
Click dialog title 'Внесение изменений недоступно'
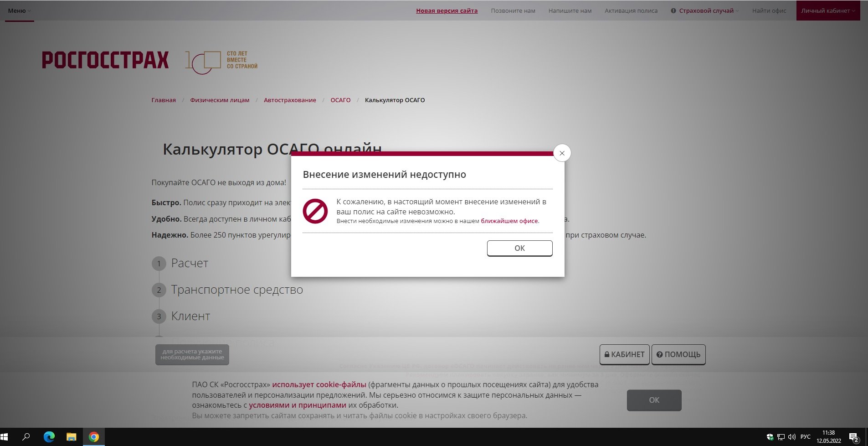(385, 175)
